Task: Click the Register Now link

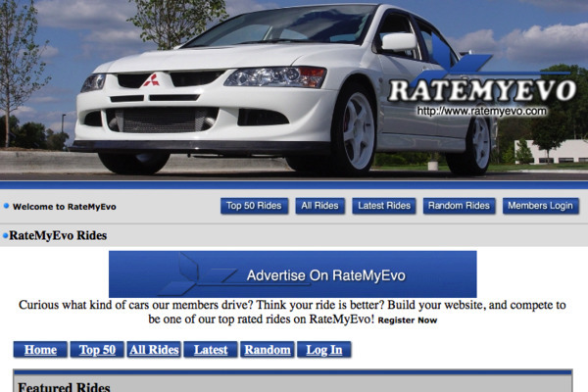Action: pos(408,320)
